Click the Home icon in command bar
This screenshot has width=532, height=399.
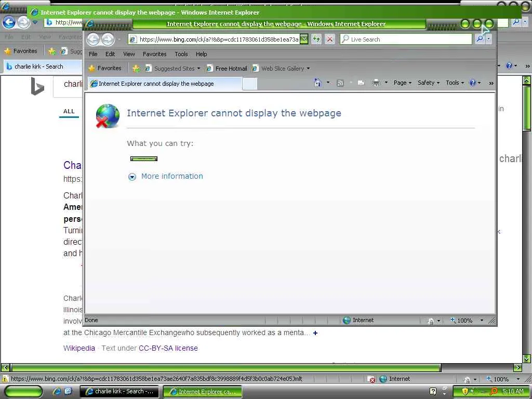[x=317, y=83]
